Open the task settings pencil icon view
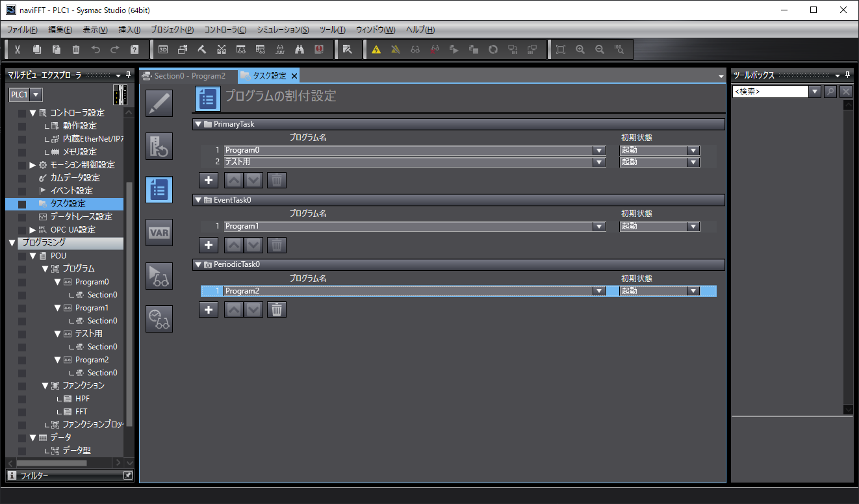 click(x=159, y=103)
